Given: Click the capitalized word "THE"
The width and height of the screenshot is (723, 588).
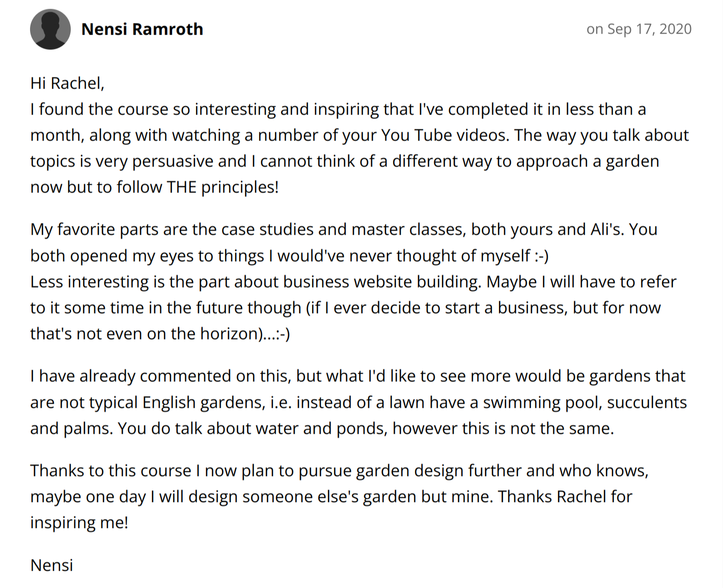Looking at the screenshot, I should click(181, 187).
